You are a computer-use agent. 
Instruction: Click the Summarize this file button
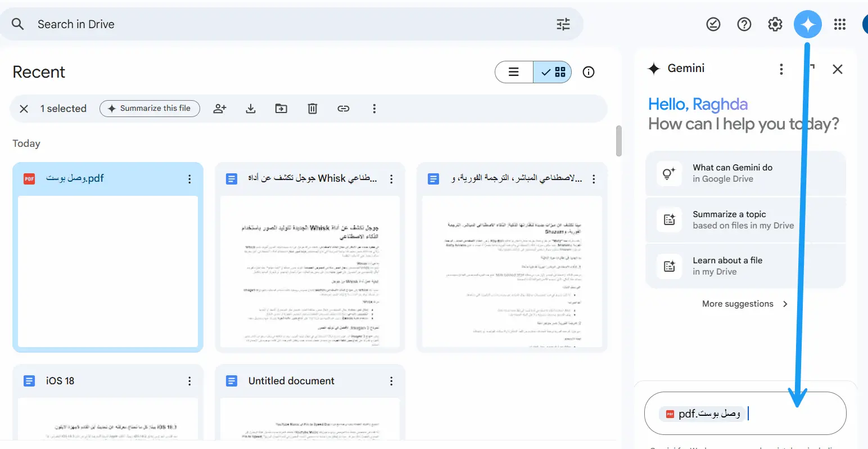pos(150,108)
